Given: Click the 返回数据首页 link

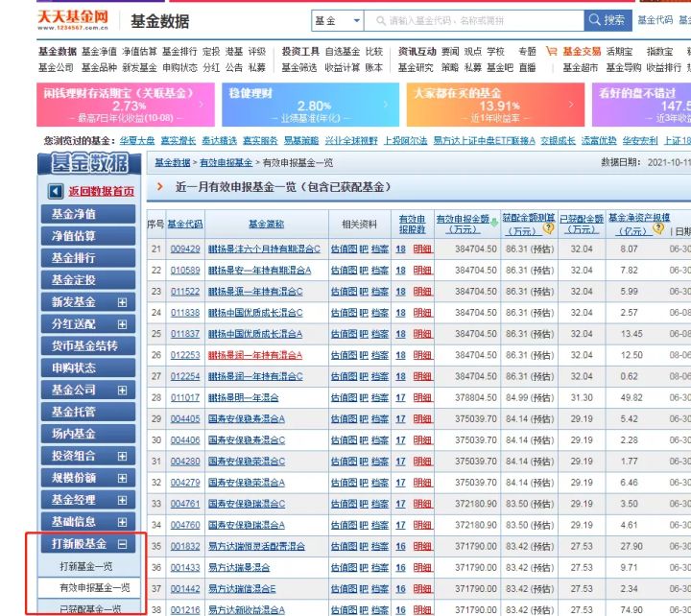Looking at the screenshot, I should (x=102, y=191).
